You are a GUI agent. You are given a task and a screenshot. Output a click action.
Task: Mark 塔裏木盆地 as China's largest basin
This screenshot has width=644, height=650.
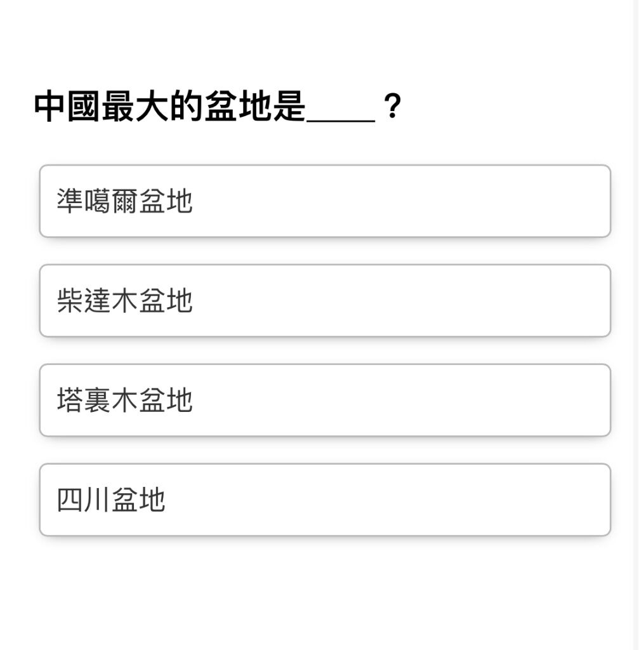(325, 400)
